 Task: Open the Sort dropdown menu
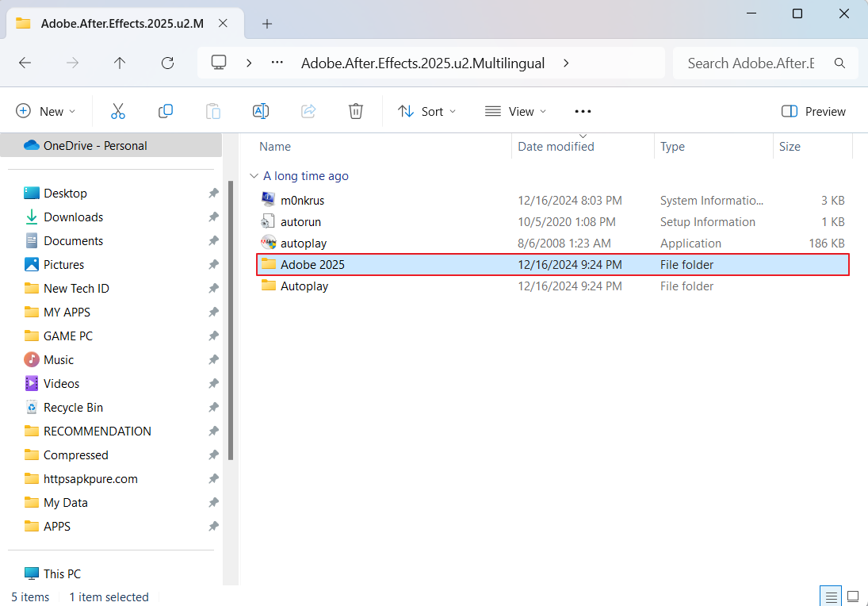[x=427, y=111]
